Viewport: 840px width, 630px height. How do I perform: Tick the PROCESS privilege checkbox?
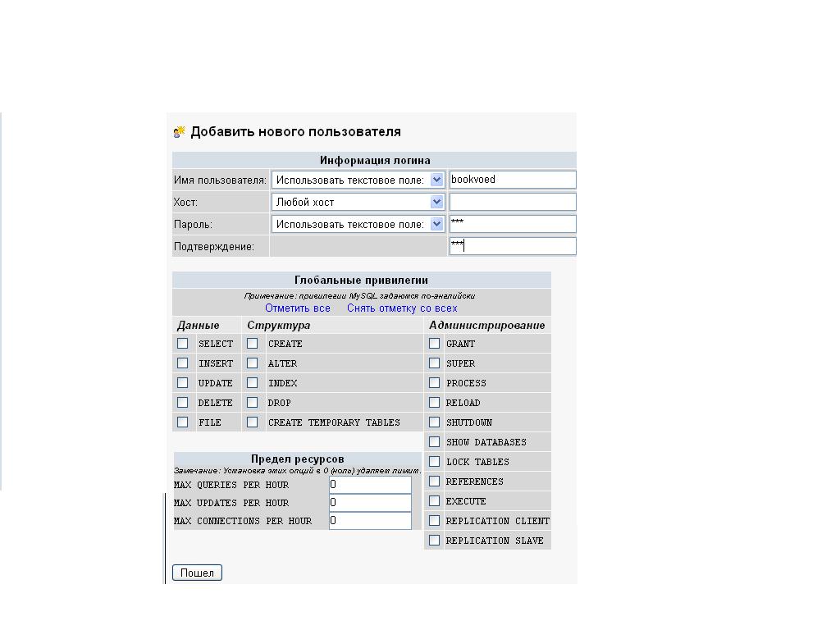tap(435, 383)
